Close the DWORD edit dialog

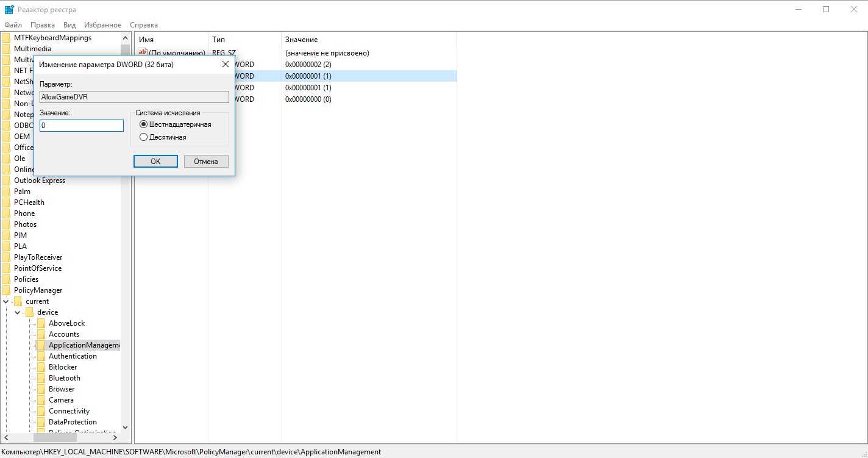(x=226, y=64)
